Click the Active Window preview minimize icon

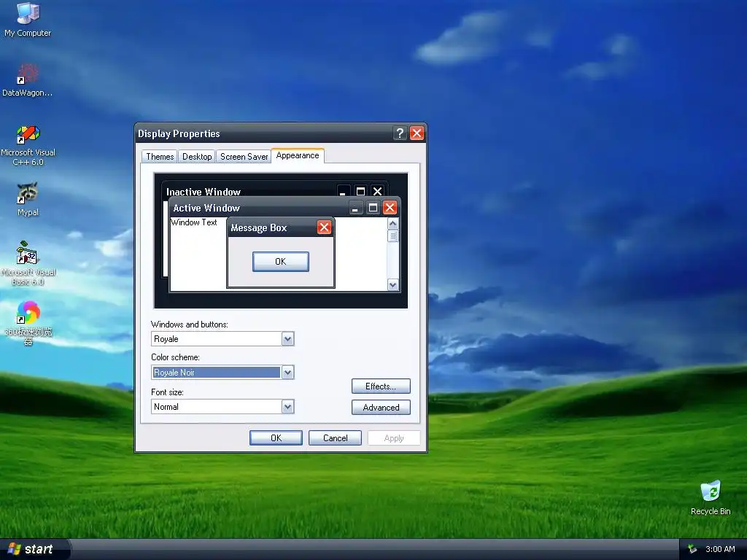click(355, 208)
